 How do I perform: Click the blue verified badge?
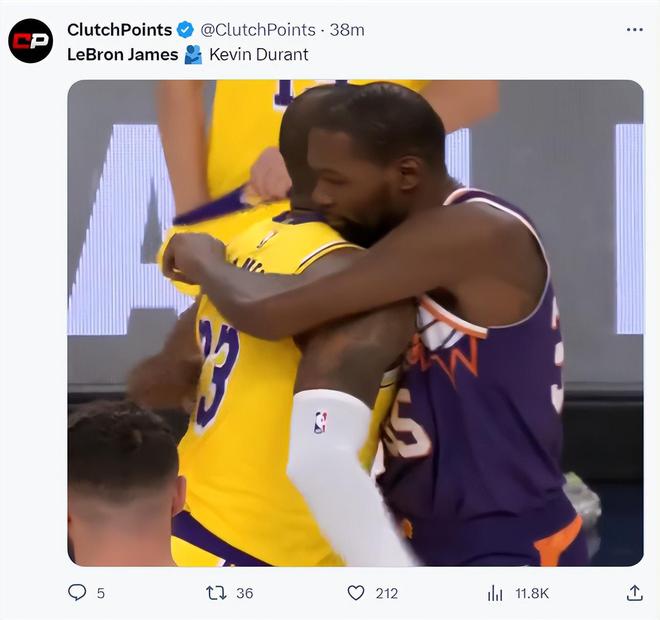(185, 30)
